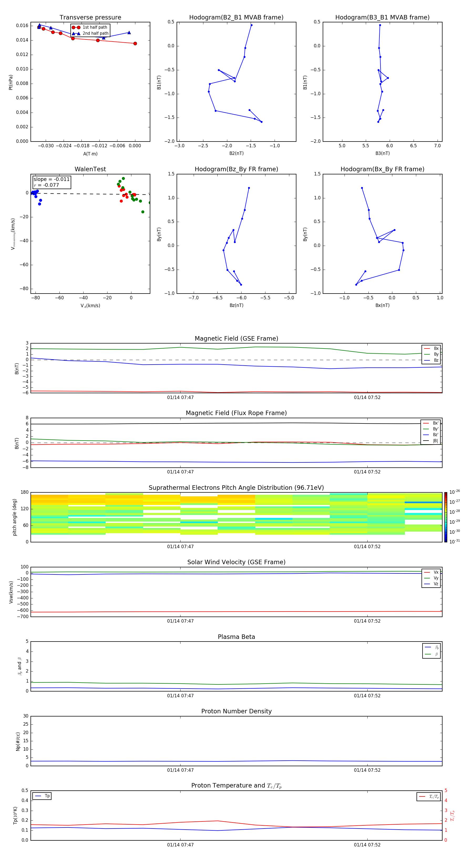Click the "Bz" entry in GSE magnetic field legend
Screen dimensions: 473x868
tap(431, 360)
